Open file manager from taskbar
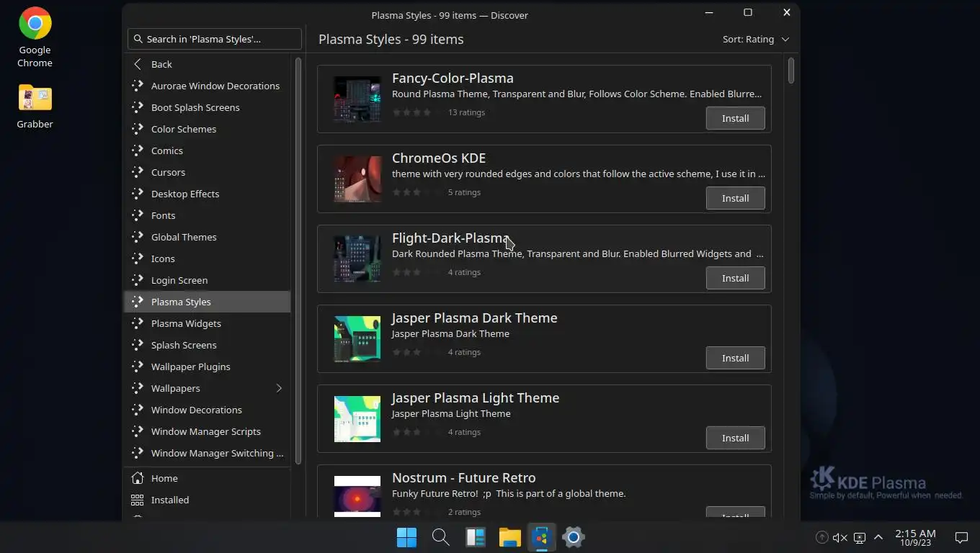The width and height of the screenshot is (980, 553). pyautogui.click(x=510, y=537)
